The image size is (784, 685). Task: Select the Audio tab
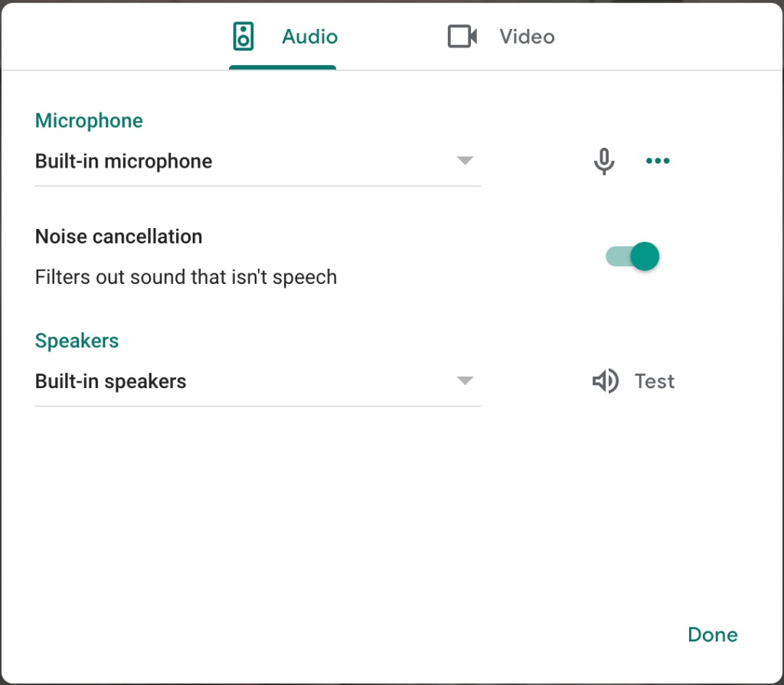coord(309,36)
